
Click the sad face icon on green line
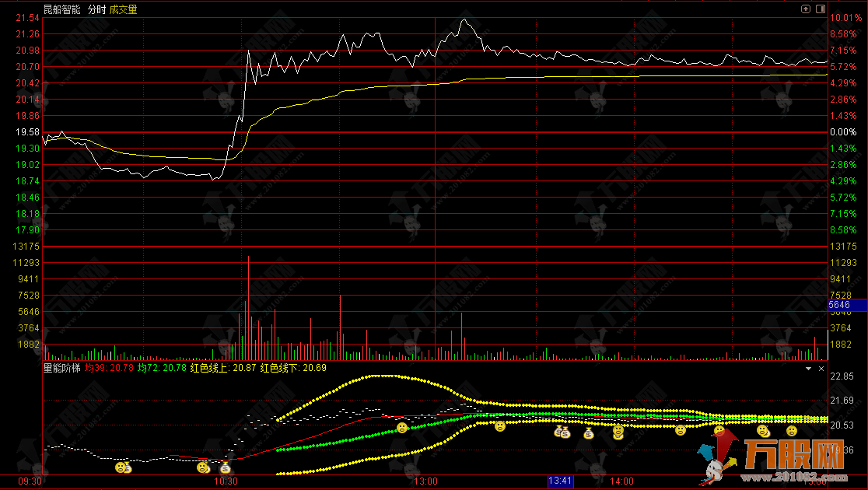coord(401,427)
